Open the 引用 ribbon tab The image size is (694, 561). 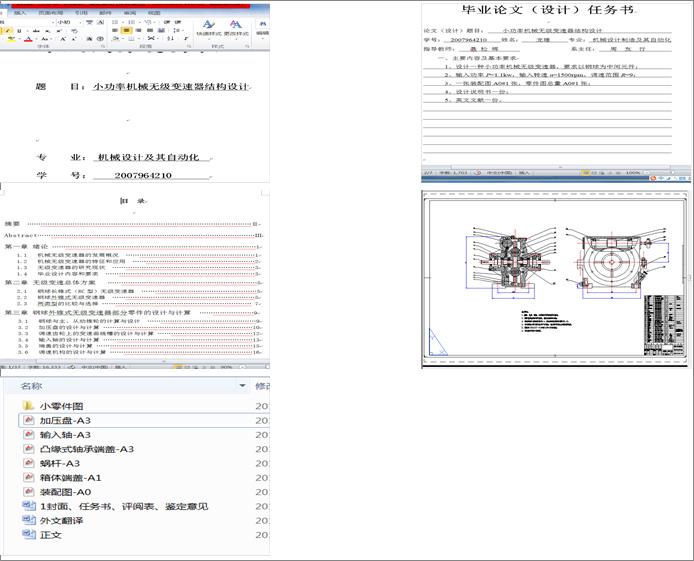(x=81, y=13)
